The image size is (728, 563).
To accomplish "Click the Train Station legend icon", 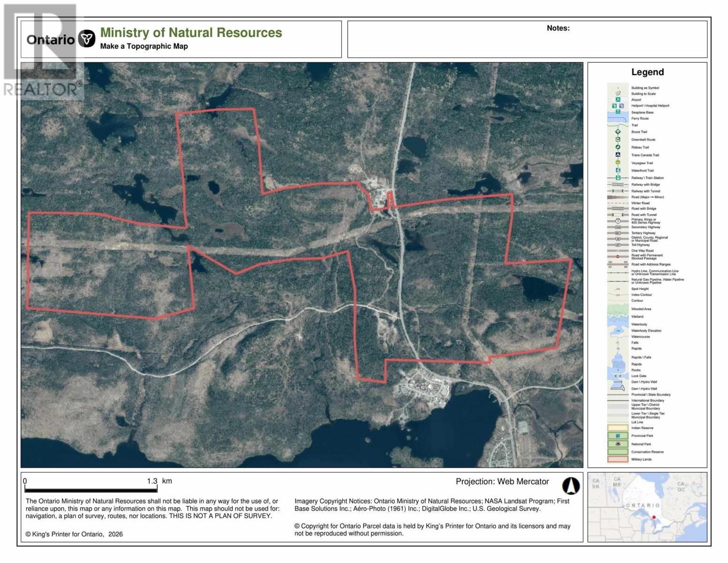I will [x=618, y=178].
